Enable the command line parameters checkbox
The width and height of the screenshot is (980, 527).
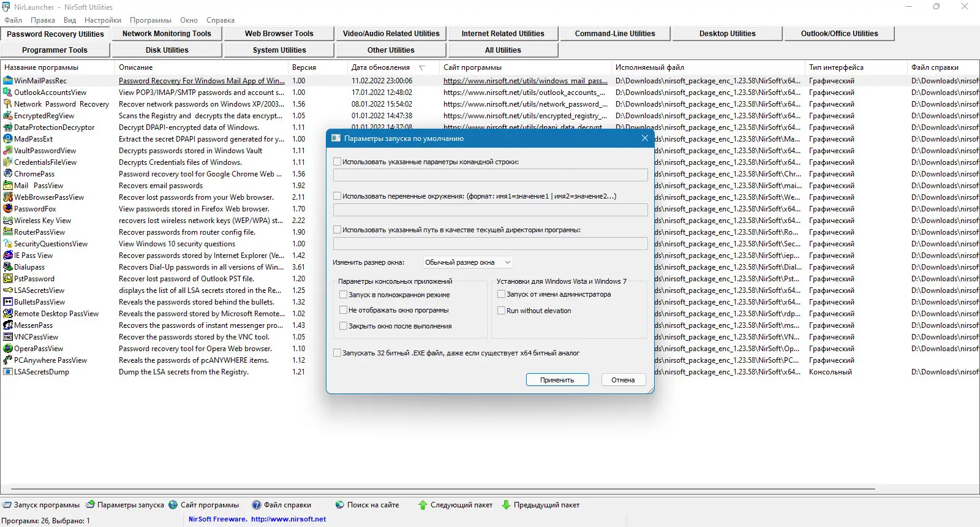tap(337, 162)
